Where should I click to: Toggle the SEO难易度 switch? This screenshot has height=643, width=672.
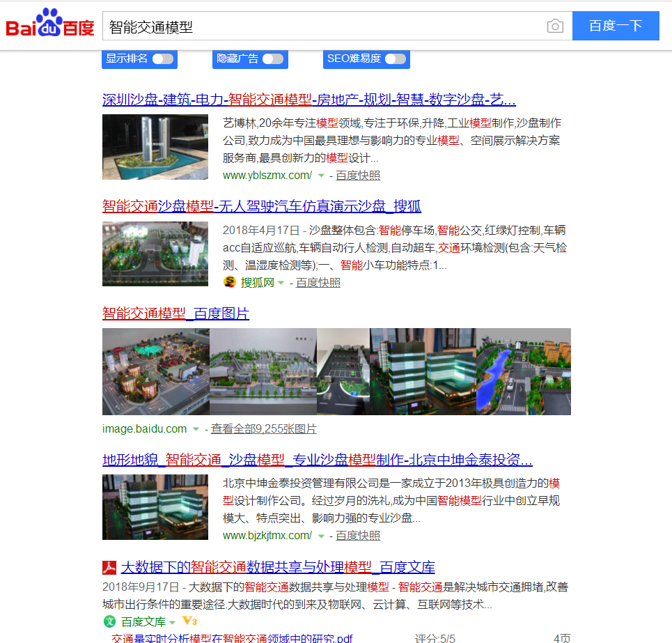(396, 59)
